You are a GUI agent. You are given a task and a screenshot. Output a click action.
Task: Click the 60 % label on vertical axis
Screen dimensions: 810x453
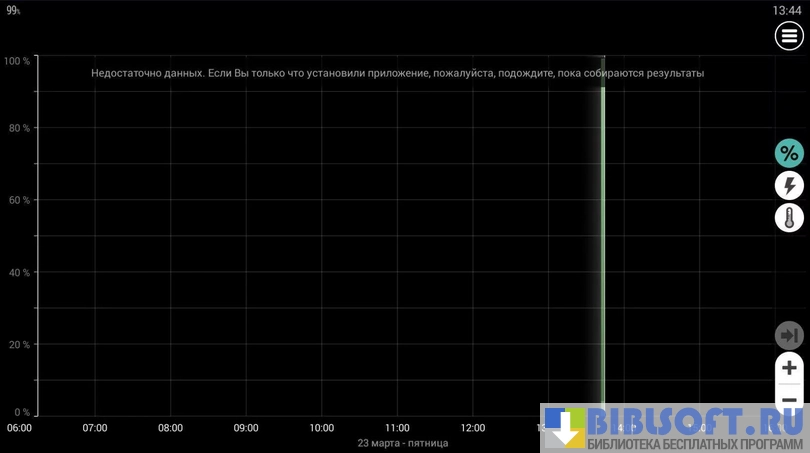point(19,200)
